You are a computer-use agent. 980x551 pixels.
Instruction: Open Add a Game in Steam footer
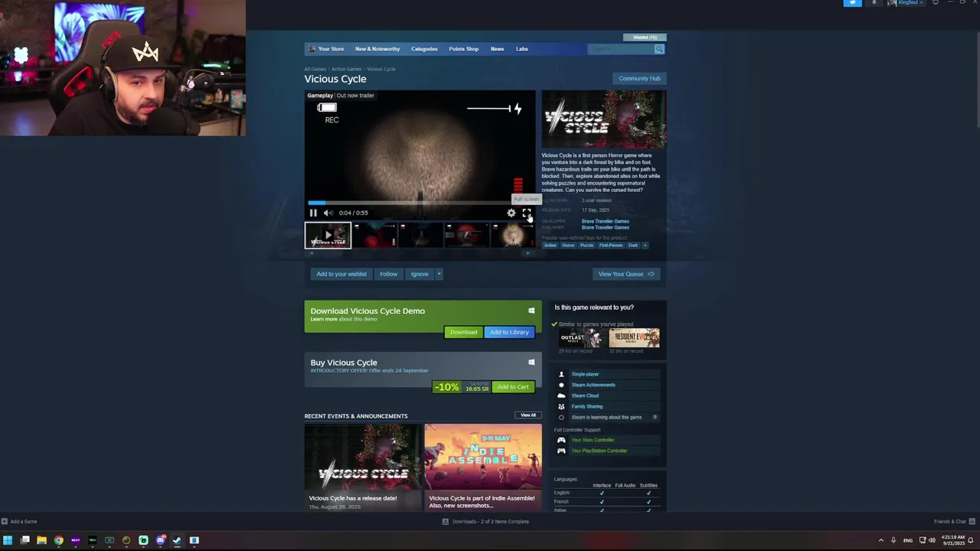19,522
